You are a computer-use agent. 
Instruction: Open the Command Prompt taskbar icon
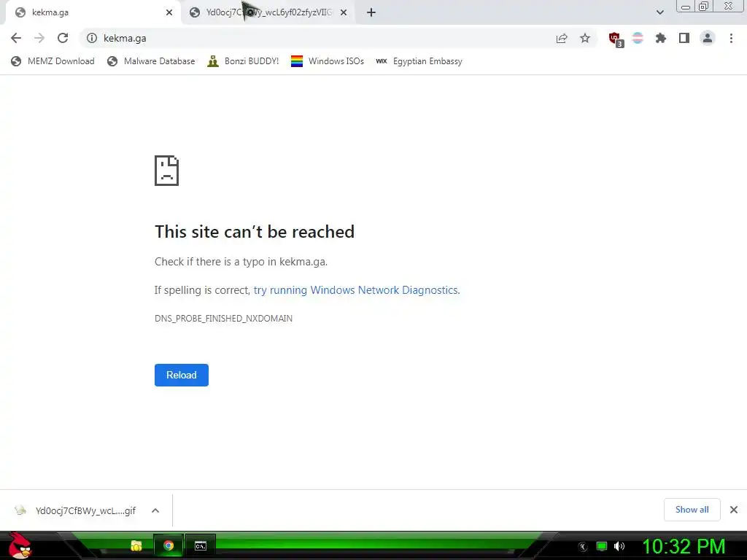coord(201,545)
